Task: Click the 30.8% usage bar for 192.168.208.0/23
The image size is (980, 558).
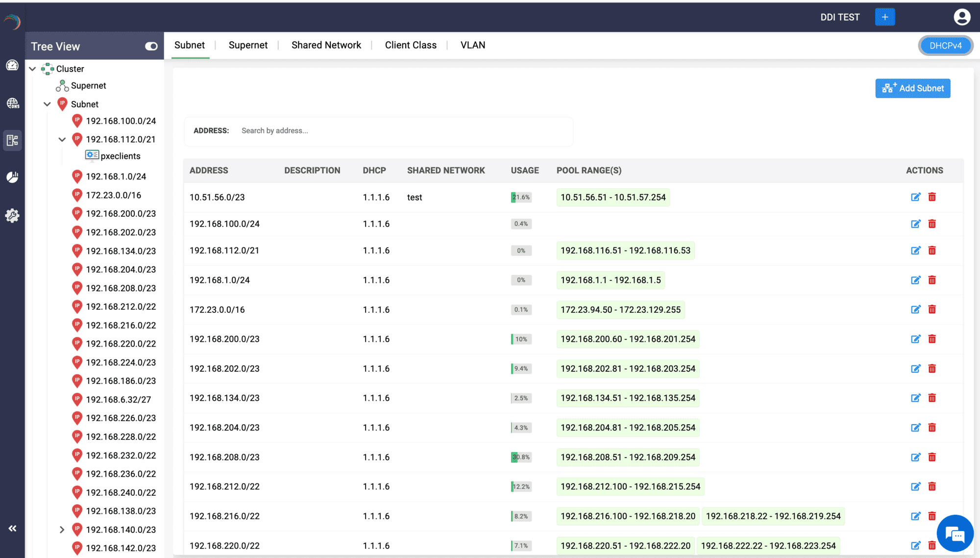Action: coord(521,457)
